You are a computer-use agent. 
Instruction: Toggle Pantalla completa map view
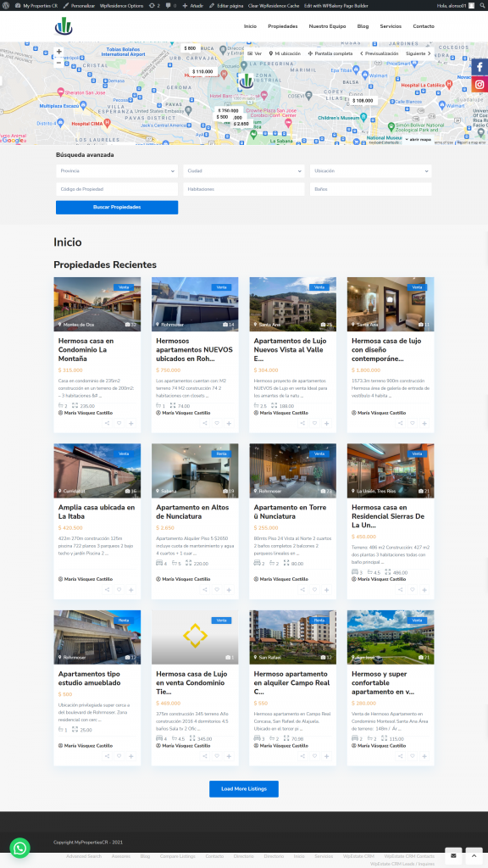330,53
